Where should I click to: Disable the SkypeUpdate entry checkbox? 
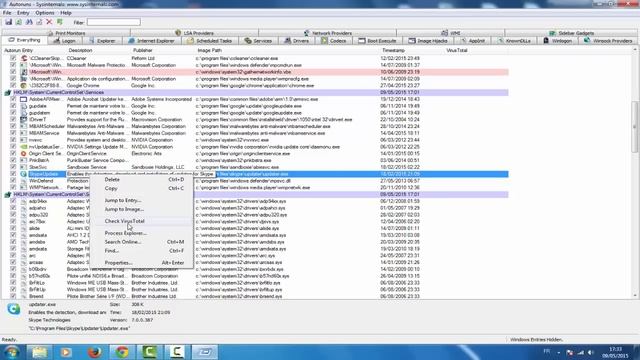[13, 174]
